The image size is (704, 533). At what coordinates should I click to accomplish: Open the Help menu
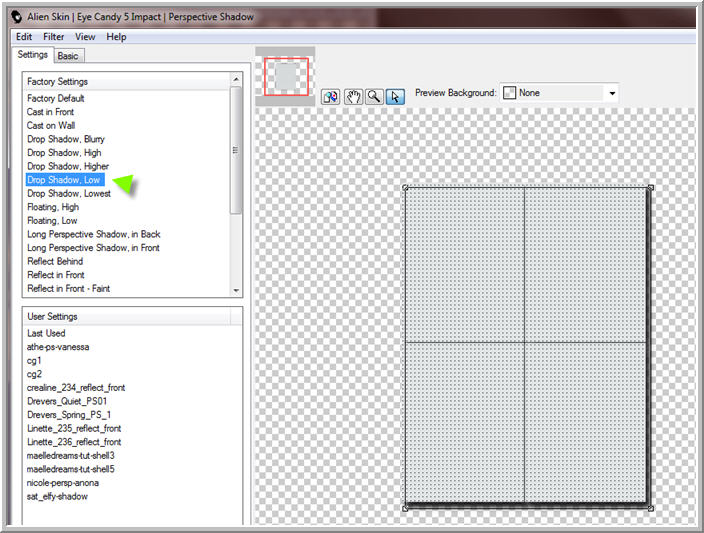click(x=116, y=37)
